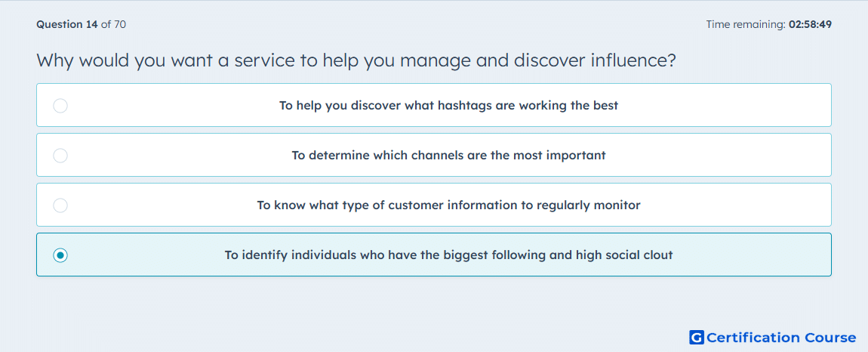Select the channels importance radio button
Screen dimensions: 868x352
(x=60, y=155)
